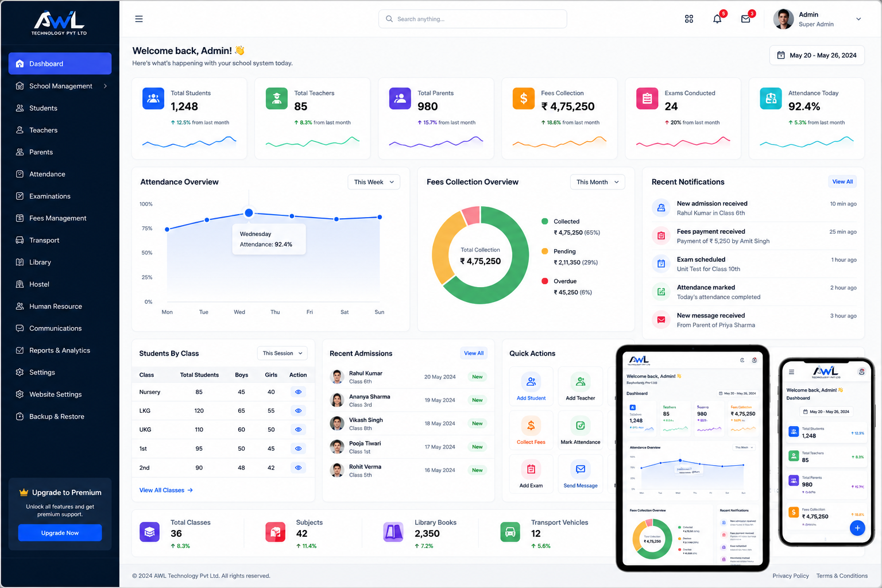This screenshot has height=588, width=882.
Task: Click the Library Books stat icon
Action: coord(394,532)
